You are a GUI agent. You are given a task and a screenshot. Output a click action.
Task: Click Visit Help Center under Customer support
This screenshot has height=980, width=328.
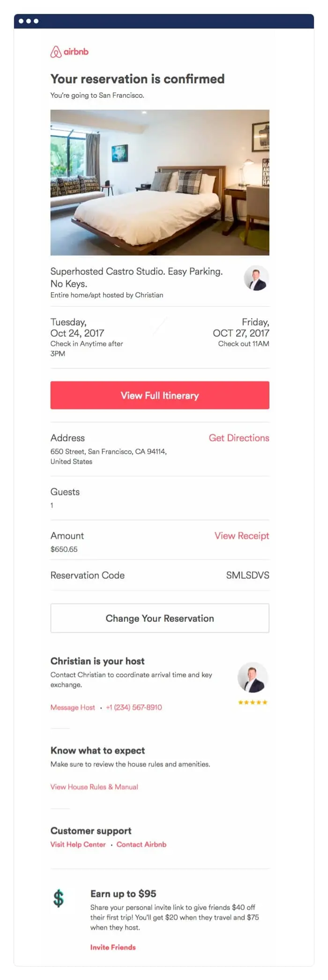(x=78, y=845)
